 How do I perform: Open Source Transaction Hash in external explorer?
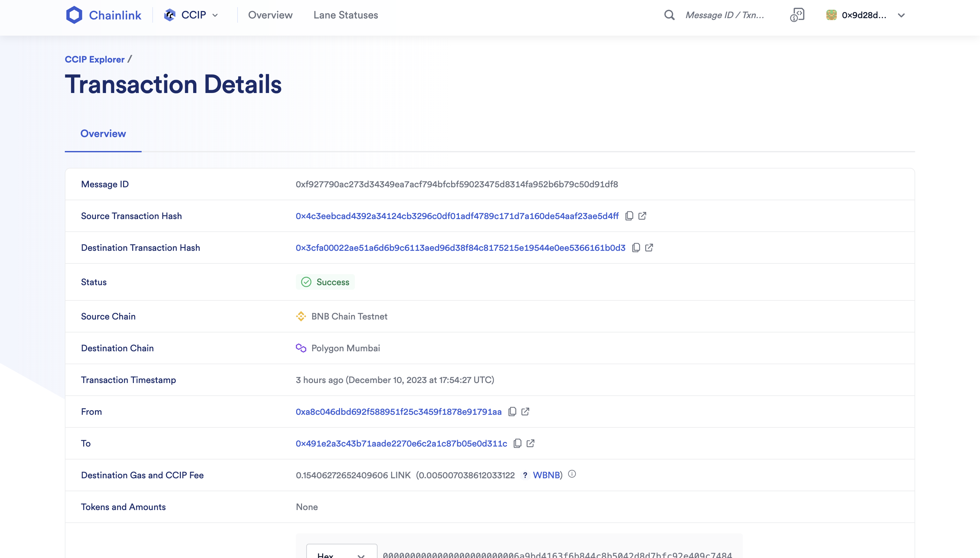[x=642, y=216]
